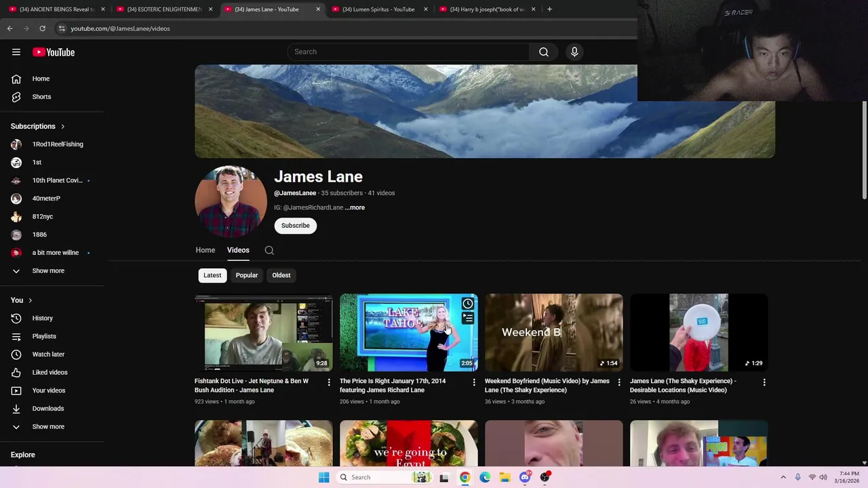868x488 pixels.
Task: Switch to the ESOTERIC ENLIGHTENMENT browser tab
Action: tap(163, 9)
